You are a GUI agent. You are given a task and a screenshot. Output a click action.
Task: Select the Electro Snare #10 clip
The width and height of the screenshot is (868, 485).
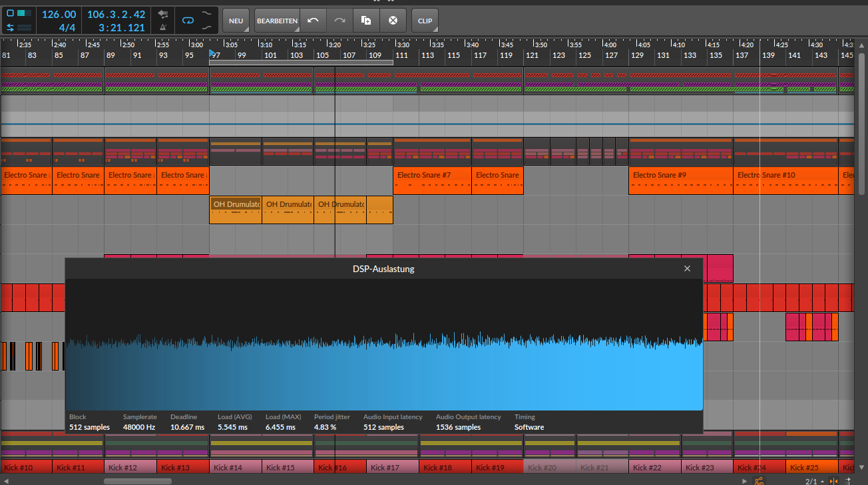tap(785, 180)
